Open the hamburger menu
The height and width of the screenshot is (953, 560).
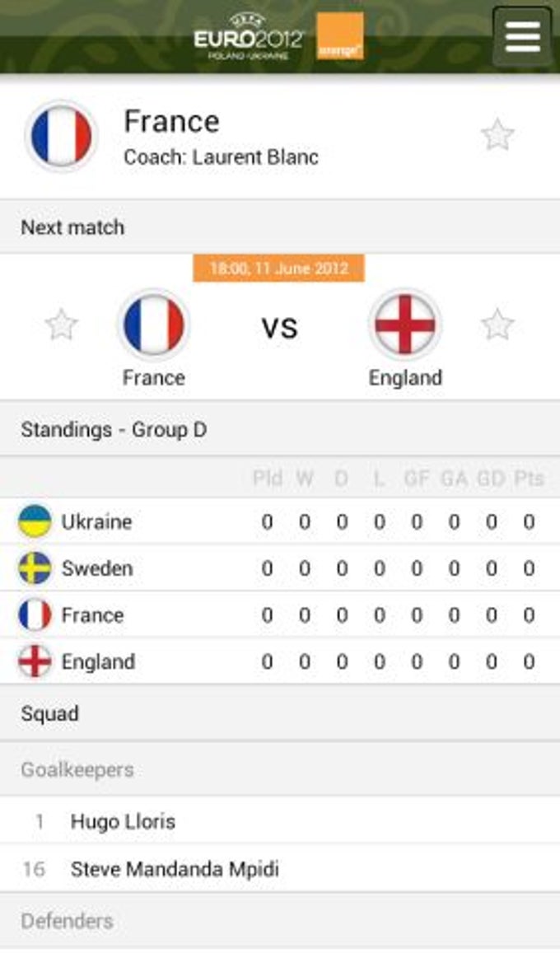(x=522, y=37)
